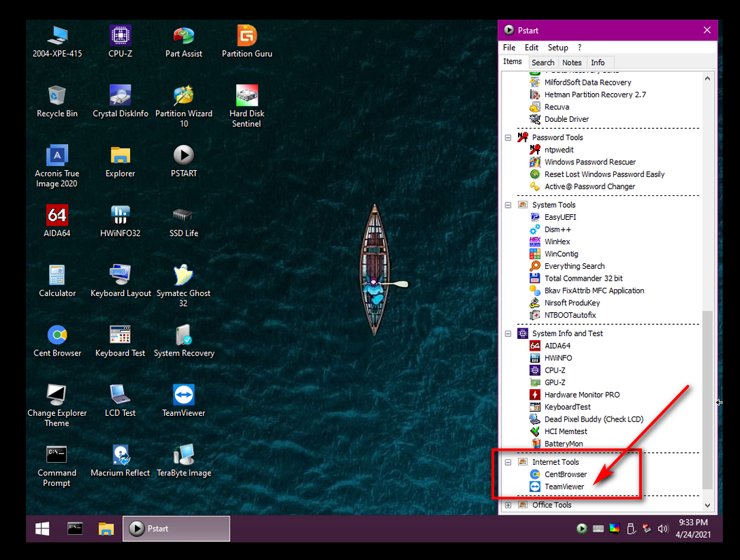Click the Pstart list scroll-up arrow
The image size is (740, 560).
pyautogui.click(x=707, y=79)
